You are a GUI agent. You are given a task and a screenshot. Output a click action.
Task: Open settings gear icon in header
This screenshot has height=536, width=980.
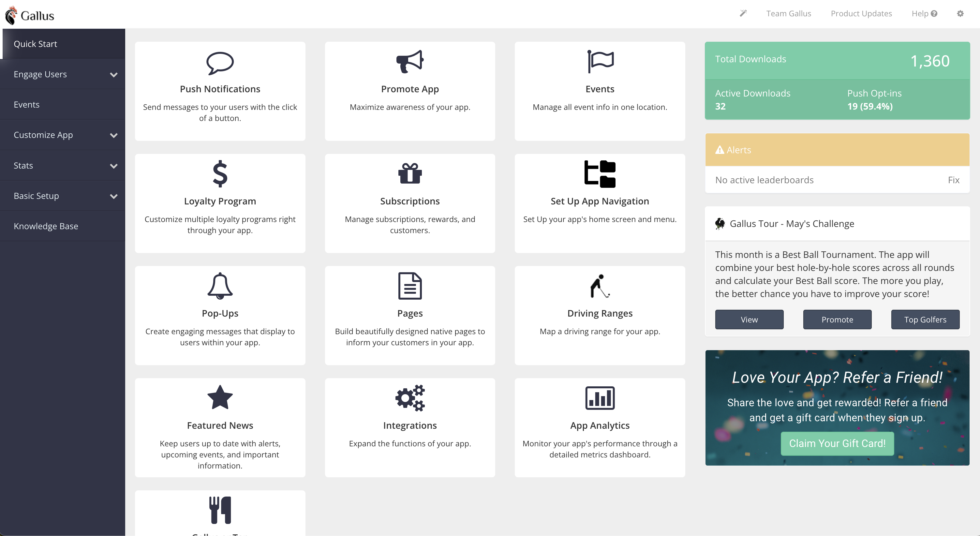(960, 14)
